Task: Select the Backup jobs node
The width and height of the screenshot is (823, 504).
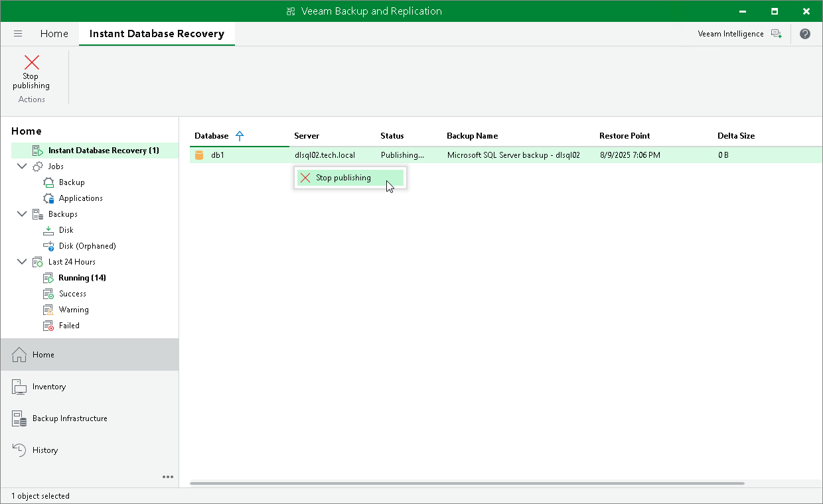Action: [72, 182]
